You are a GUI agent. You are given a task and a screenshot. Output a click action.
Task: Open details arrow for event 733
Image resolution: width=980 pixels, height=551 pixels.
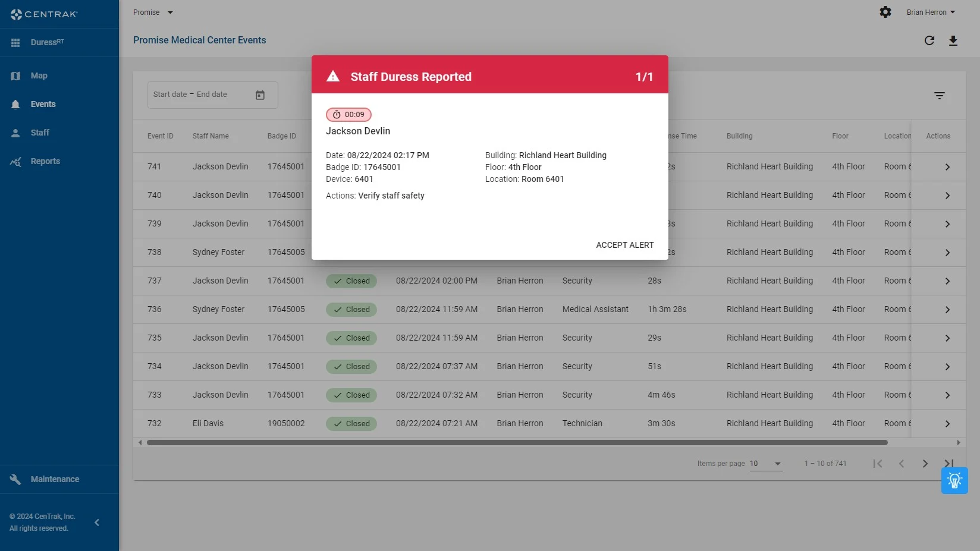(x=947, y=395)
